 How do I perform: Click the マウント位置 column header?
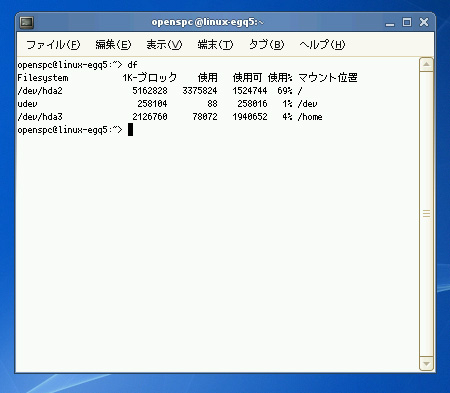click(328, 78)
